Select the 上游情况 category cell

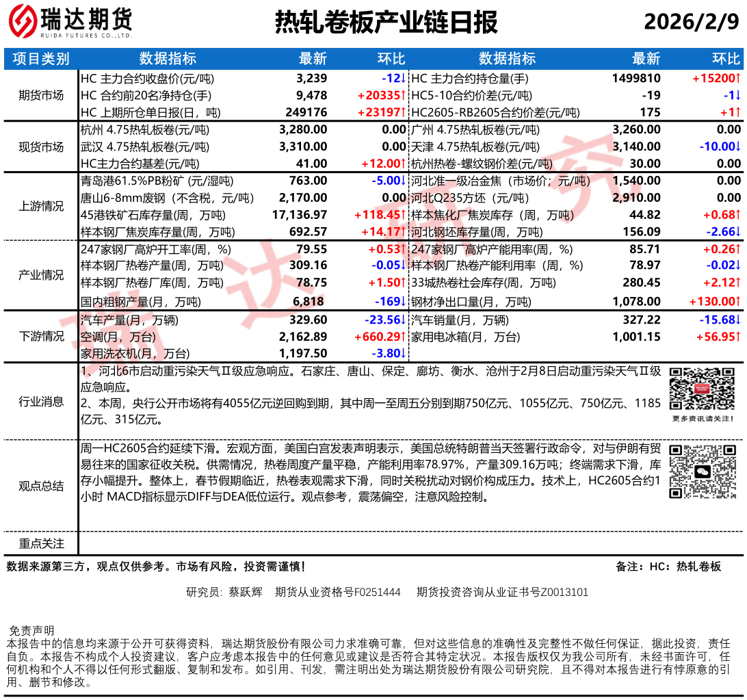[41, 207]
